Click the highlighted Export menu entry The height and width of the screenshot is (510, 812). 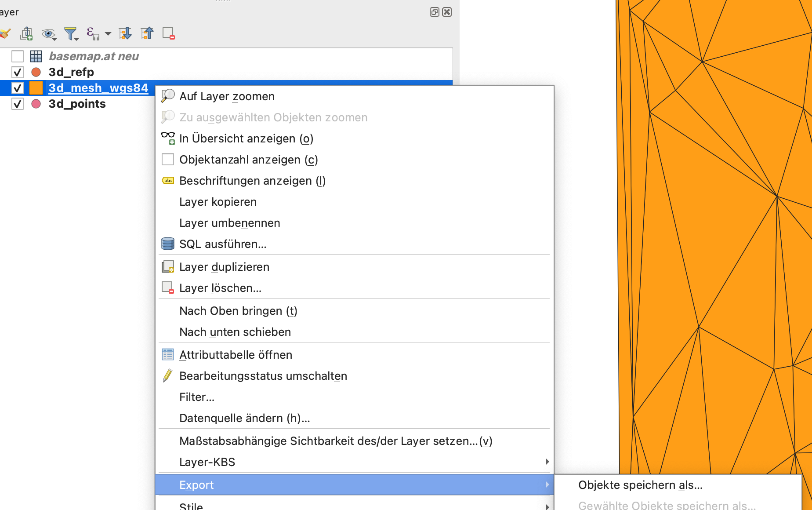click(x=355, y=484)
